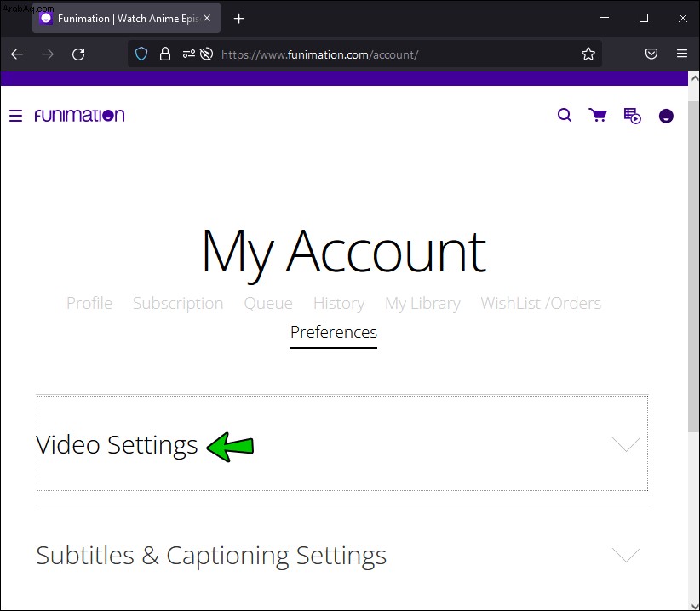700x611 pixels.
Task: Open the queue playlist icon
Action: [632, 116]
